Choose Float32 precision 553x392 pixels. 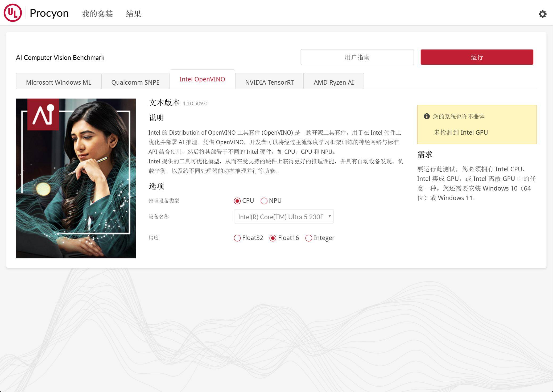pyautogui.click(x=237, y=238)
